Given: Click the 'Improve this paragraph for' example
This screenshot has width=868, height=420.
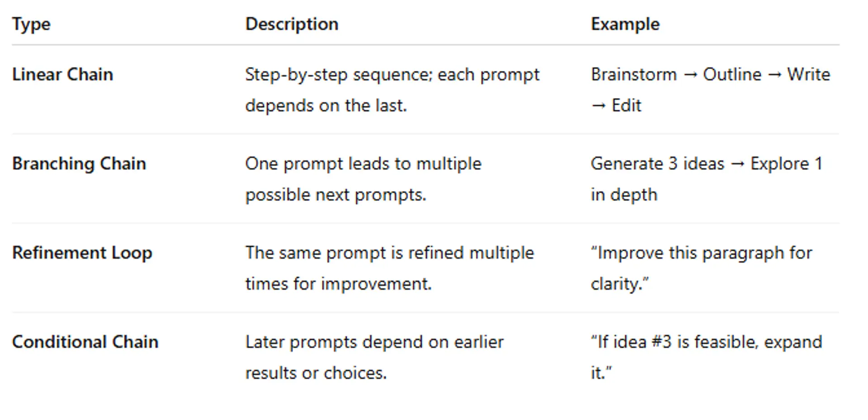Looking at the screenshot, I should [701, 252].
